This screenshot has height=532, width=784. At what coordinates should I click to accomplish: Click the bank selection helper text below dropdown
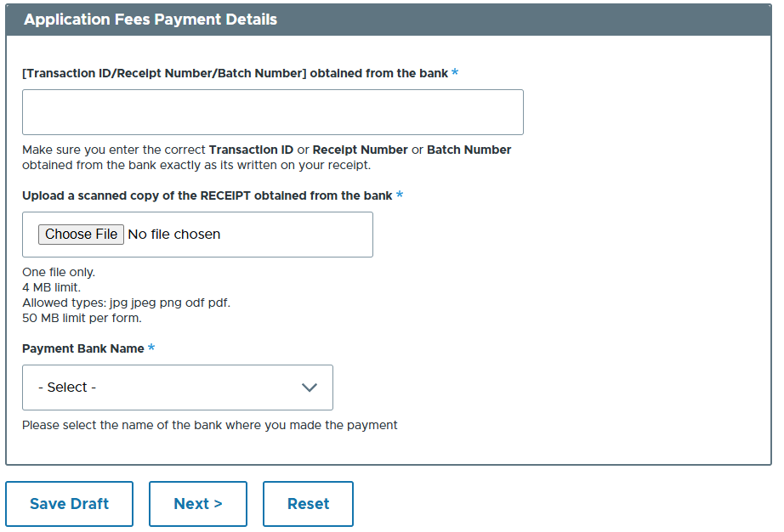coord(209,425)
